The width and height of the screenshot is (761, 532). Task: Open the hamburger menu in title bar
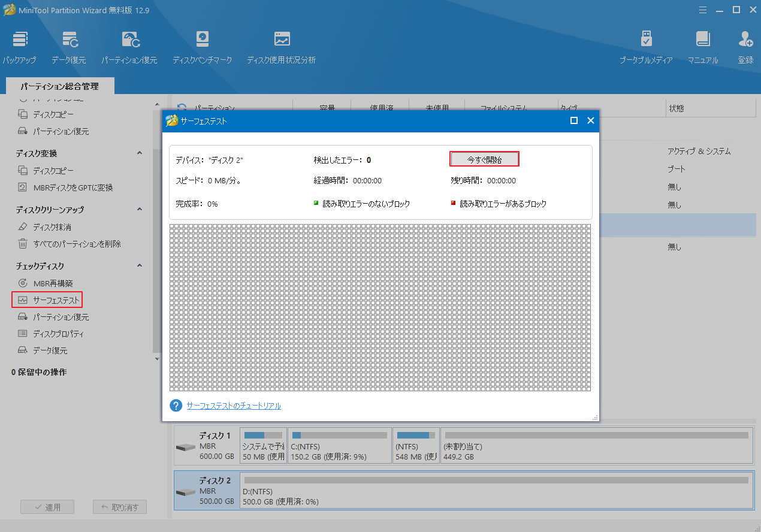[x=704, y=9]
